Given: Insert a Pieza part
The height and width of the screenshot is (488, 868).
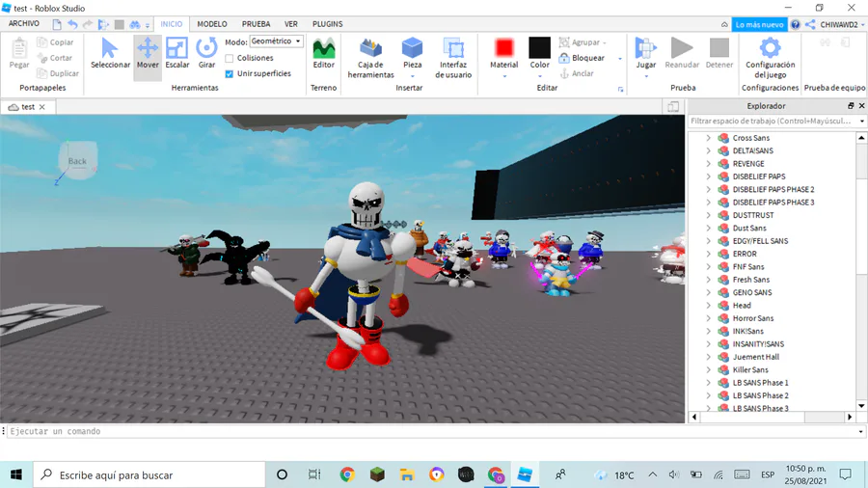Looking at the screenshot, I should [412, 54].
